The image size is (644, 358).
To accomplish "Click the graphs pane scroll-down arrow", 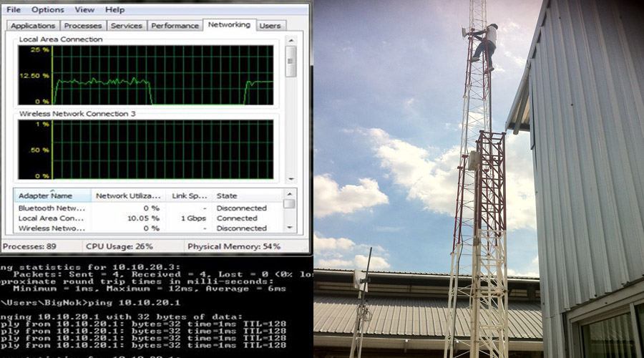I will click(291, 179).
